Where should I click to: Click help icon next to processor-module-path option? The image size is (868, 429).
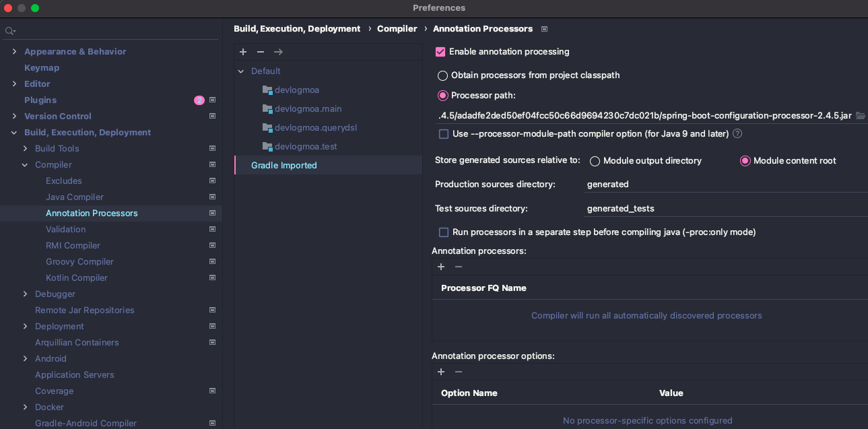point(737,133)
